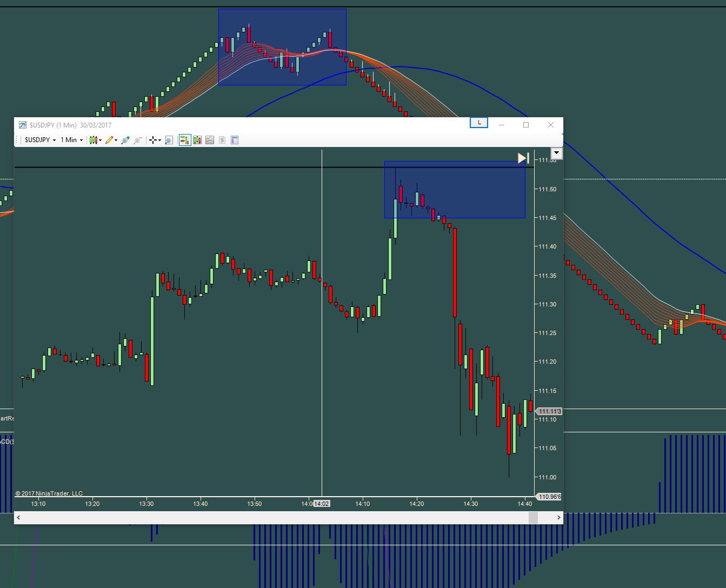The width and height of the screenshot is (726, 588).
Task: Open the $USDJPY instrument selector dropdown
Action: 41,140
